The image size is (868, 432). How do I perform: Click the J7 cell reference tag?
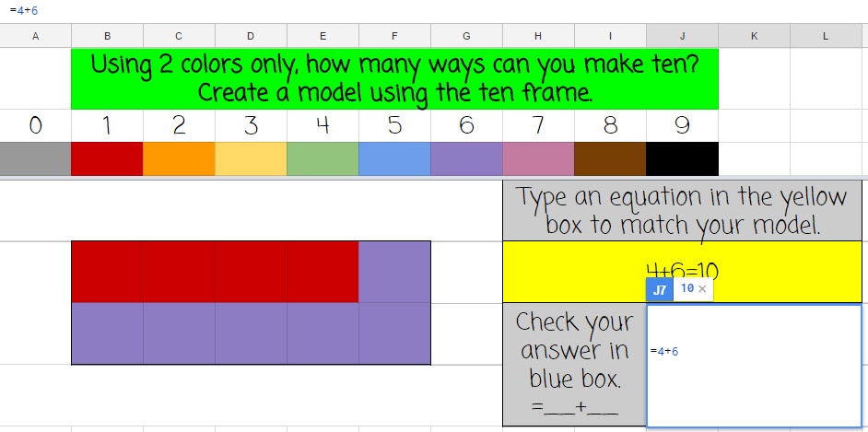coord(660,290)
